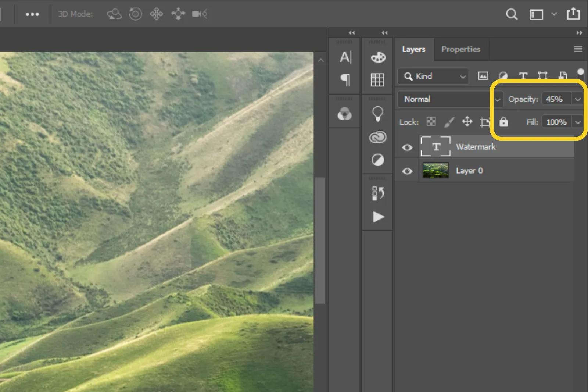Open the History panel icon
This screenshot has width=588, height=392.
378,193
